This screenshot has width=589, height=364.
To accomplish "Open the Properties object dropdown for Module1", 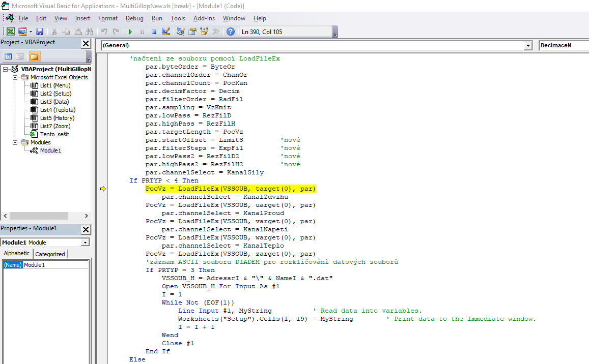I will click(x=85, y=243).
